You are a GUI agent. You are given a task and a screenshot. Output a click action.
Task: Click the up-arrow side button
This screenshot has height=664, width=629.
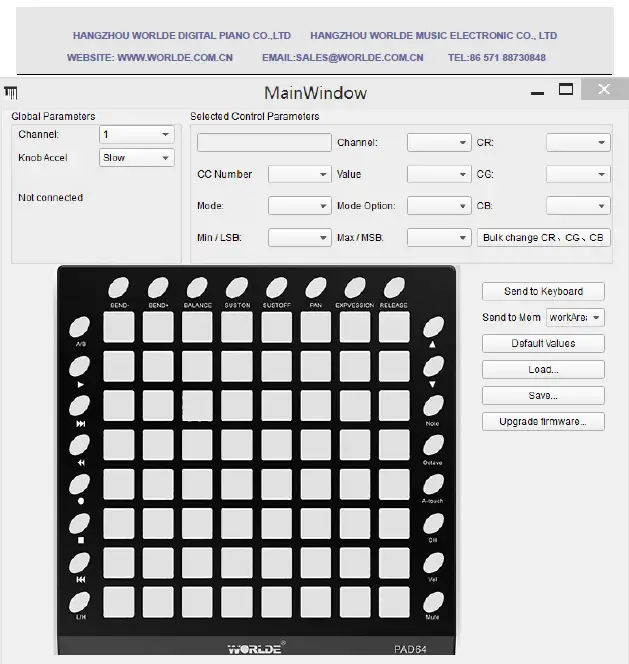433,327
